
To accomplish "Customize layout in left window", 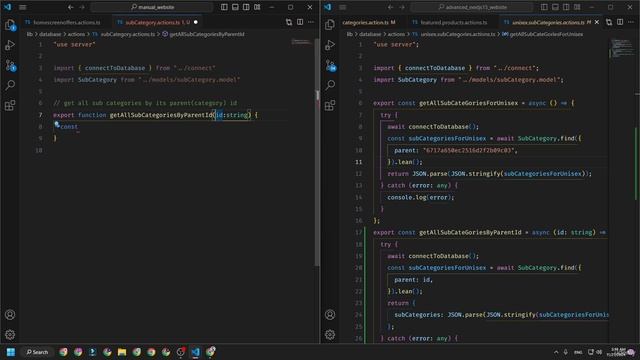I will click(x=257, y=7).
